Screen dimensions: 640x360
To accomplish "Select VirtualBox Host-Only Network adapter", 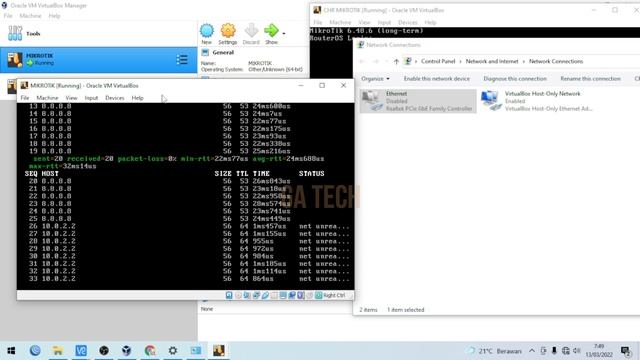I will pos(537,101).
